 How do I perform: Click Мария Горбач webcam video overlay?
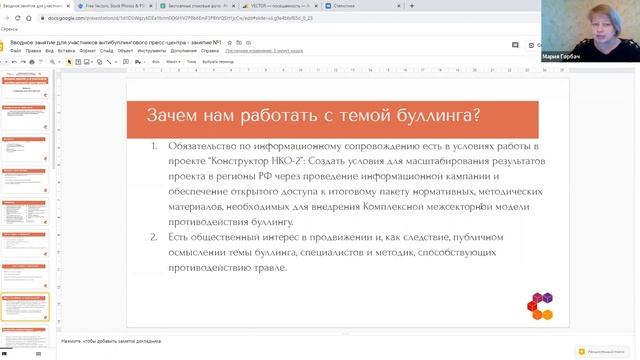591,31
